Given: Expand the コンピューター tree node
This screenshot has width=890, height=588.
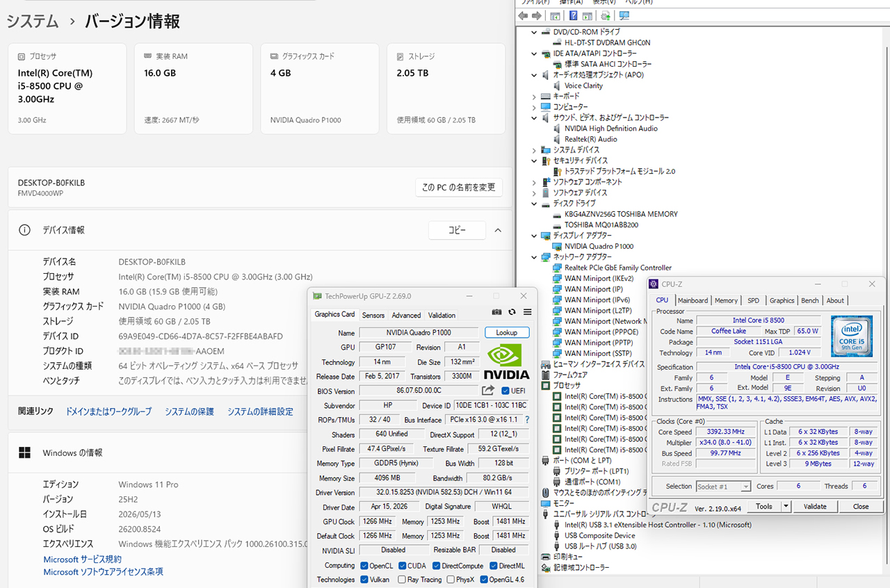Looking at the screenshot, I should pos(534,107).
